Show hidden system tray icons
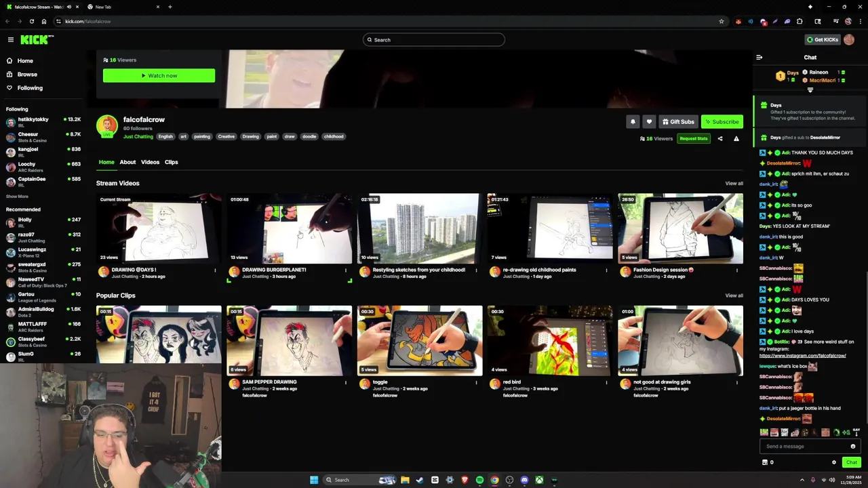Image resolution: width=868 pixels, height=488 pixels. (802, 480)
